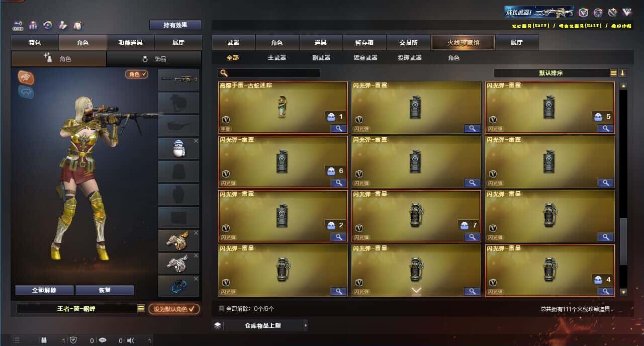Remove the snowman item from slot
Viewport: 644px width, 346px height.
pyautogui.click(x=196, y=141)
